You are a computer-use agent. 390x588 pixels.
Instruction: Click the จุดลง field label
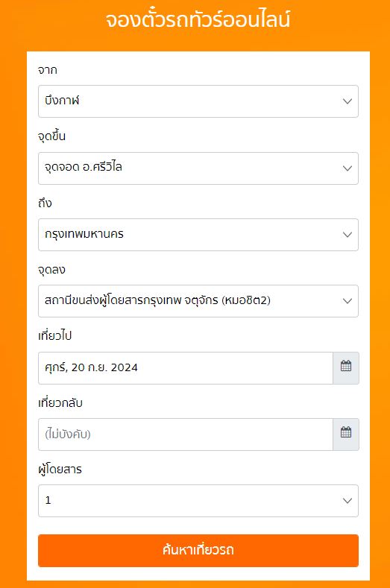point(51,270)
